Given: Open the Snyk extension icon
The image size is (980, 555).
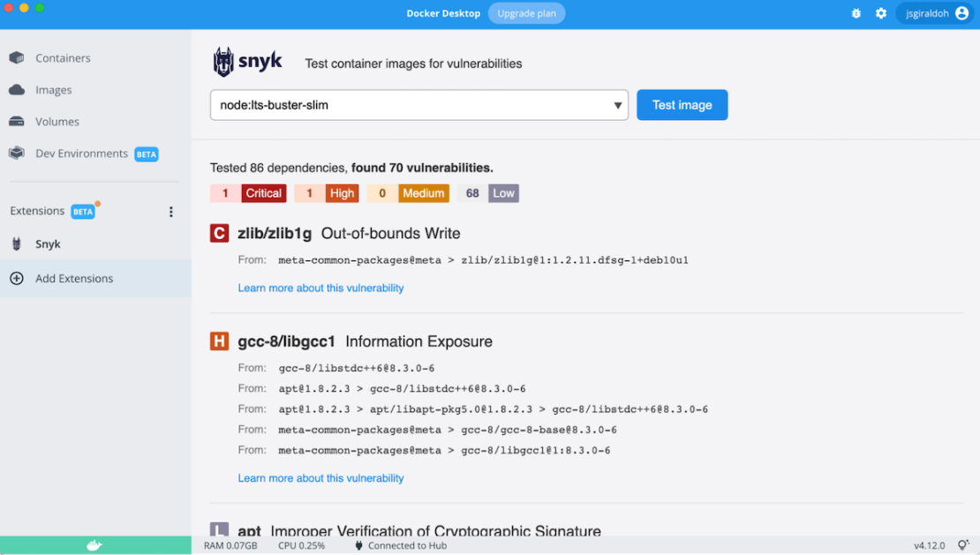Looking at the screenshot, I should 17,244.
